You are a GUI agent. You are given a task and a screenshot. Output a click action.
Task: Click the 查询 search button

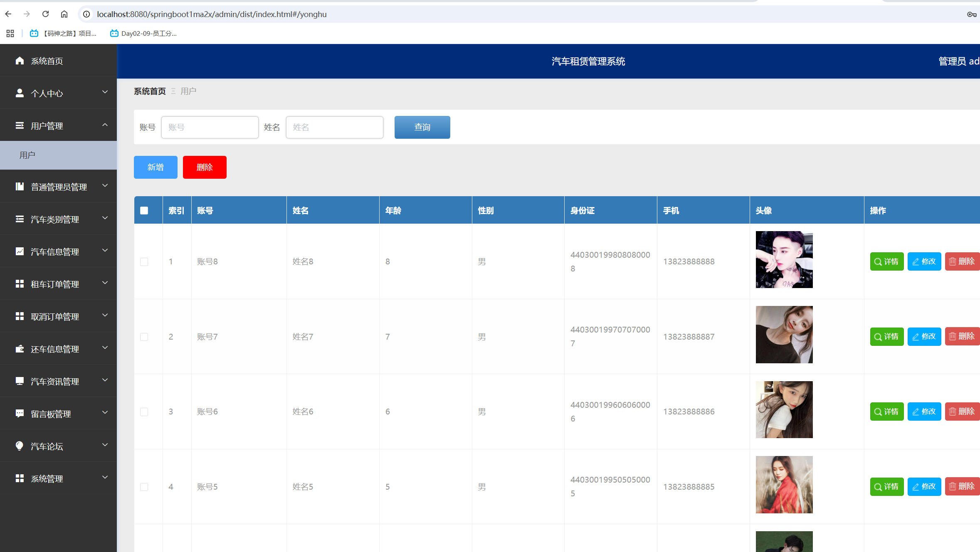422,127
